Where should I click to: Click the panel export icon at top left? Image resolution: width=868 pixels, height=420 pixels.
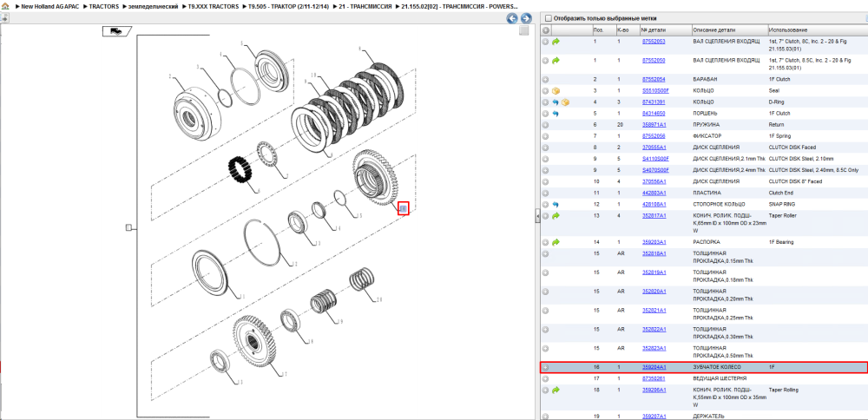[4, 17]
